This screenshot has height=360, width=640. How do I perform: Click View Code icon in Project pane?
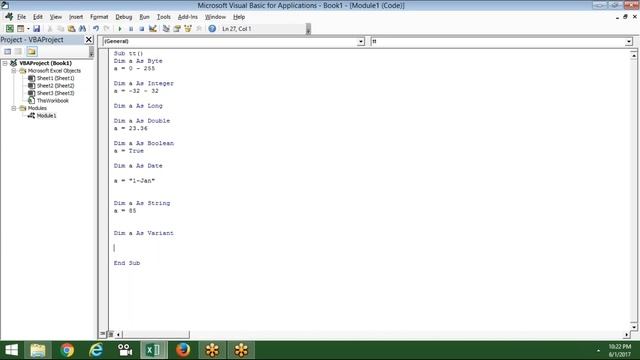pos(8,51)
